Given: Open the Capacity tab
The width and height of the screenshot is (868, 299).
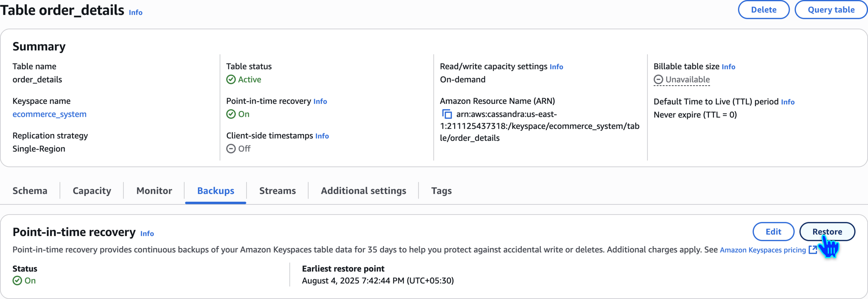Looking at the screenshot, I should [92, 191].
